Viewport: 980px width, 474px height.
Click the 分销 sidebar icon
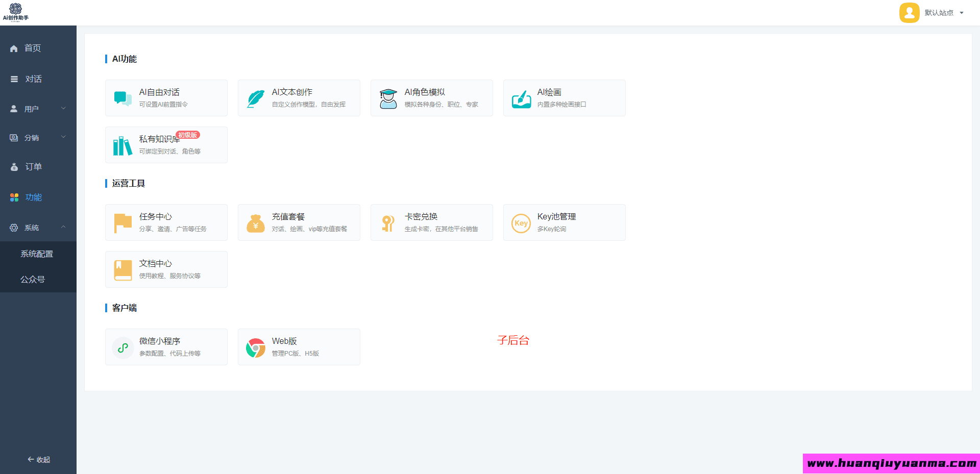(x=14, y=138)
